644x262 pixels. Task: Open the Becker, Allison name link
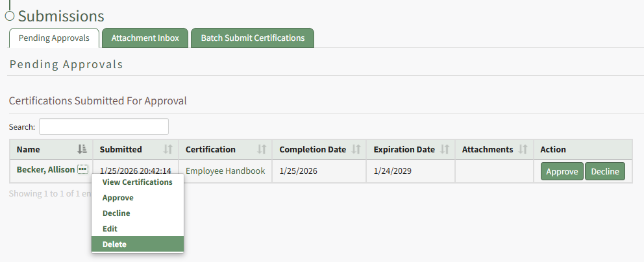(x=45, y=170)
